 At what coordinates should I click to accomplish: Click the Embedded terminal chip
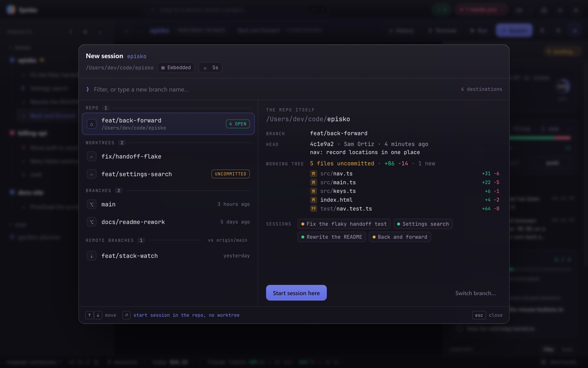176,67
